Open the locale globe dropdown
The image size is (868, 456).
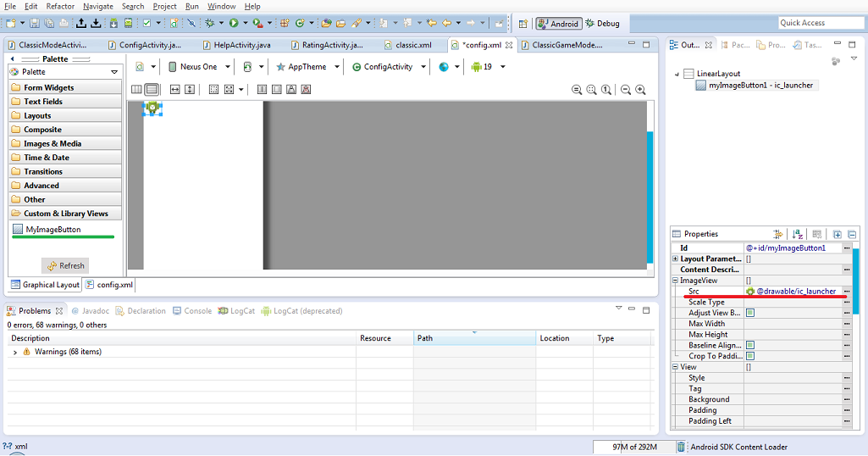tap(456, 67)
